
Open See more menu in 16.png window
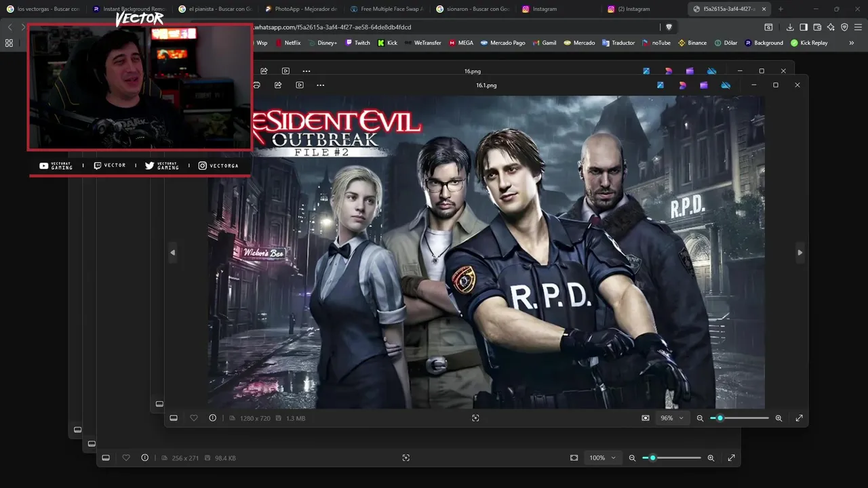pyautogui.click(x=307, y=71)
